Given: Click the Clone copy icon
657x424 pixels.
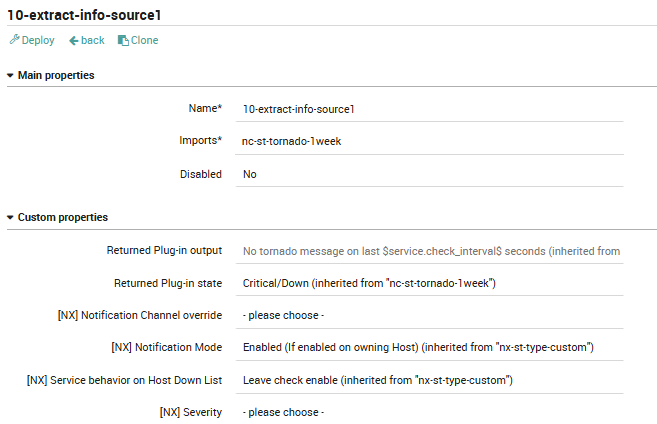Looking at the screenshot, I should pyautogui.click(x=123, y=40).
